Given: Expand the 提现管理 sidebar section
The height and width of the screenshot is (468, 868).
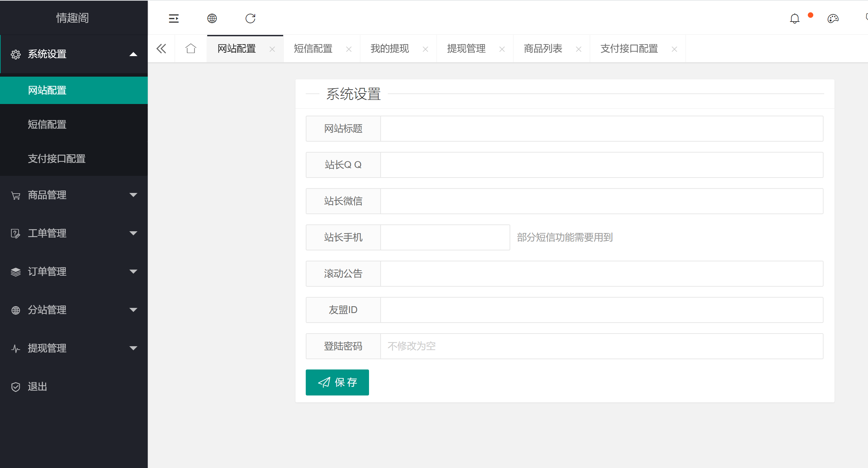Looking at the screenshot, I should (x=133, y=348).
